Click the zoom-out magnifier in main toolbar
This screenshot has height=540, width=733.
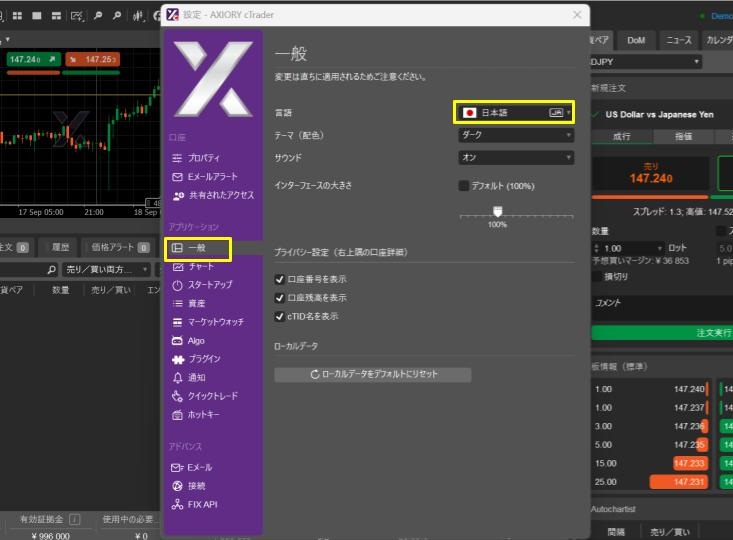pyautogui.click(x=98, y=16)
